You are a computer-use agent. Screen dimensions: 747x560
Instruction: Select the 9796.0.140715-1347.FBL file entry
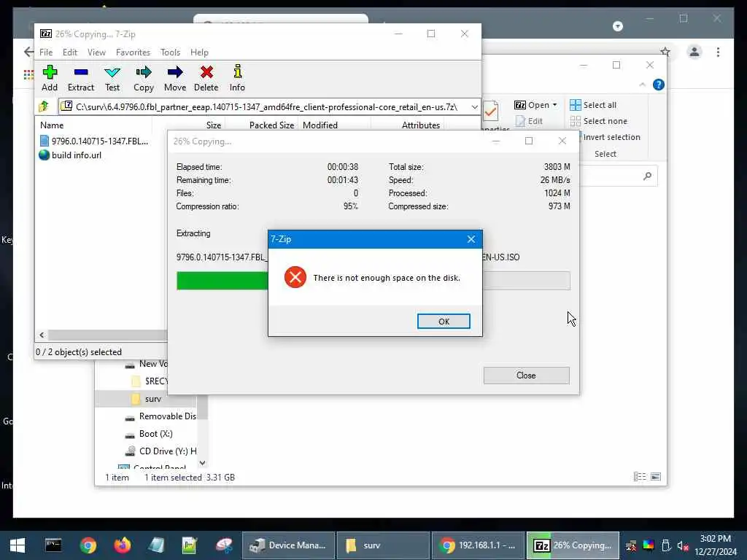[x=94, y=141]
